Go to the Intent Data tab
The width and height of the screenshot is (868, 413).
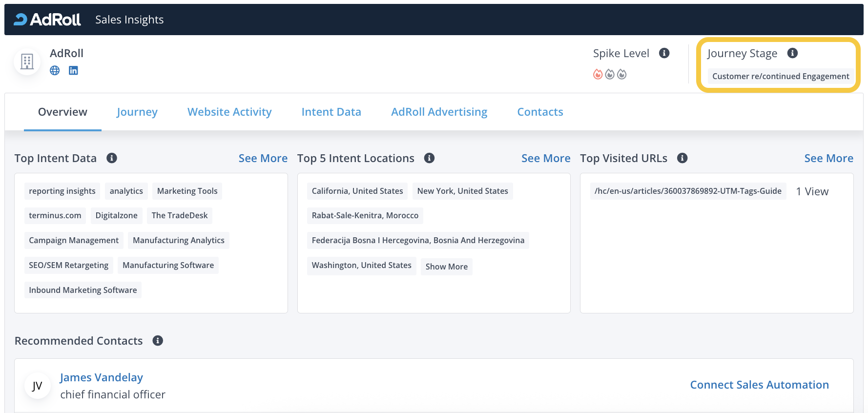tap(331, 112)
